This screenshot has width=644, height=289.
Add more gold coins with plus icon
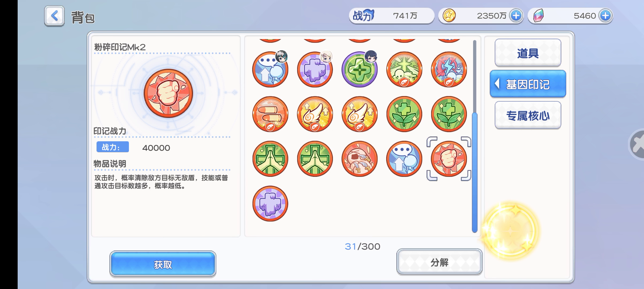click(516, 16)
